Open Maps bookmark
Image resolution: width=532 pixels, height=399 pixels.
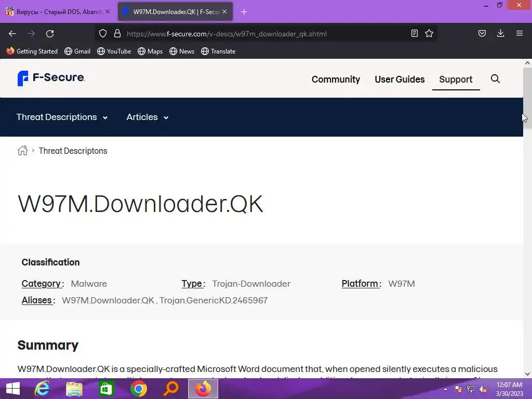click(x=150, y=51)
